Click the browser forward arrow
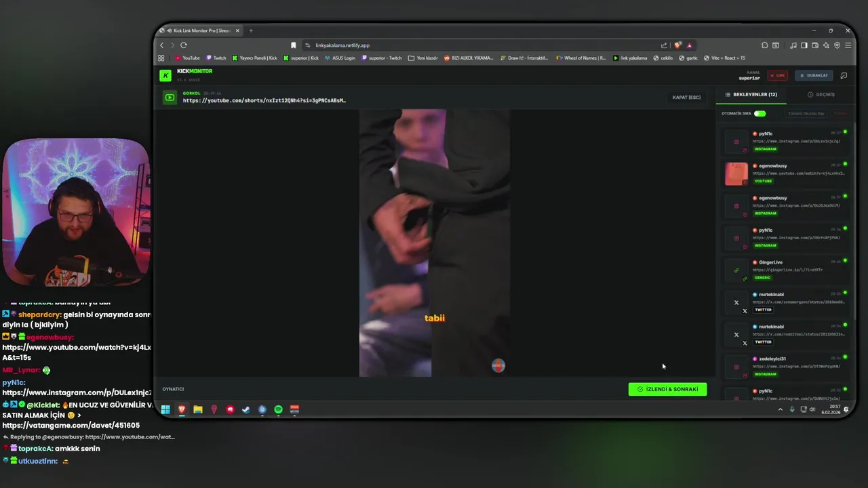Image resolution: width=868 pixels, height=488 pixels. tap(172, 45)
